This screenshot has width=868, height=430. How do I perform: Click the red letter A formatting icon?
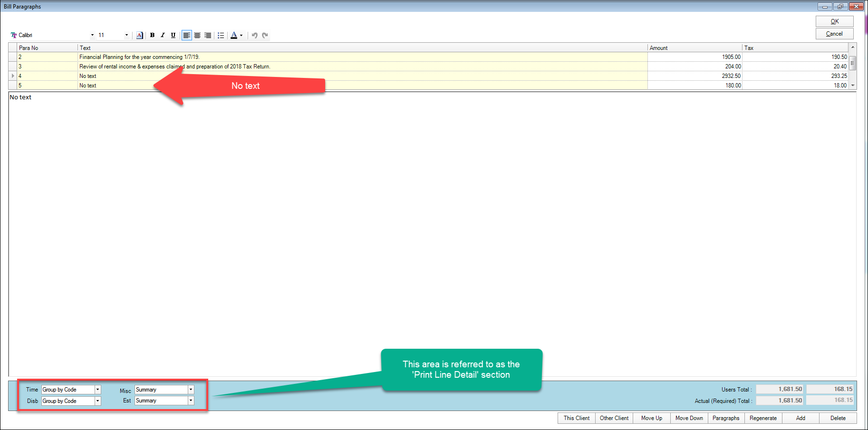(140, 35)
